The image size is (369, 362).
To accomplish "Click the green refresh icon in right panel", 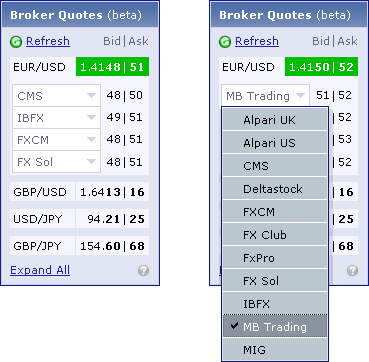I will pyautogui.click(x=225, y=42).
